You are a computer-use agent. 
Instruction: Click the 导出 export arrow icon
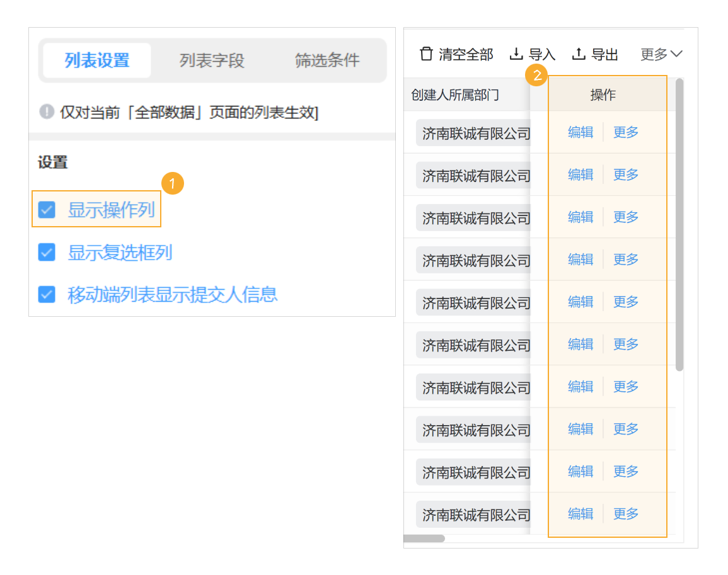click(x=577, y=55)
